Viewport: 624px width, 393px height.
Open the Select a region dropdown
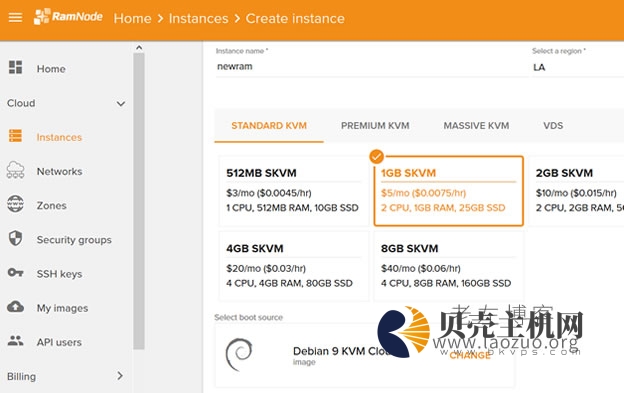click(x=578, y=67)
